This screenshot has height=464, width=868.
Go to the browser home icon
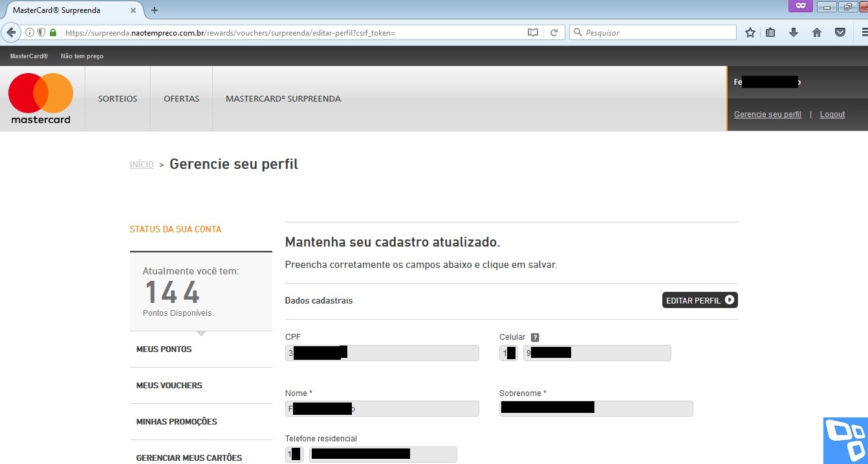[x=817, y=32]
